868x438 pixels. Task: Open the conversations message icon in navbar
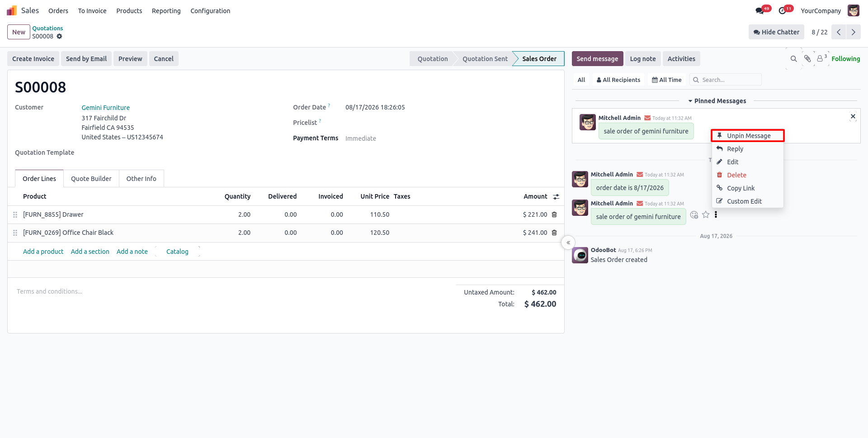point(759,10)
